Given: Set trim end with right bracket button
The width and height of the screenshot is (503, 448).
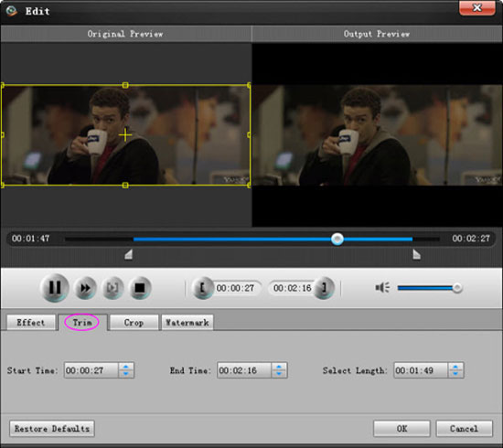Looking at the screenshot, I should click(324, 288).
